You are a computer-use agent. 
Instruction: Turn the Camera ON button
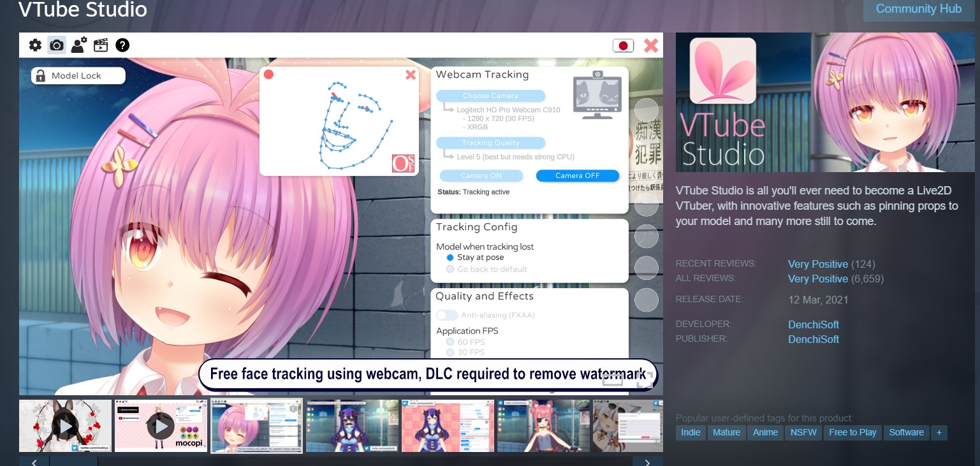[x=481, y=176]
